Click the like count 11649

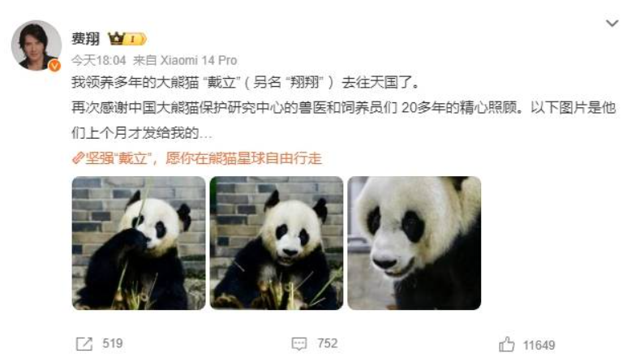pyautogui.click(x=539, y=345)
